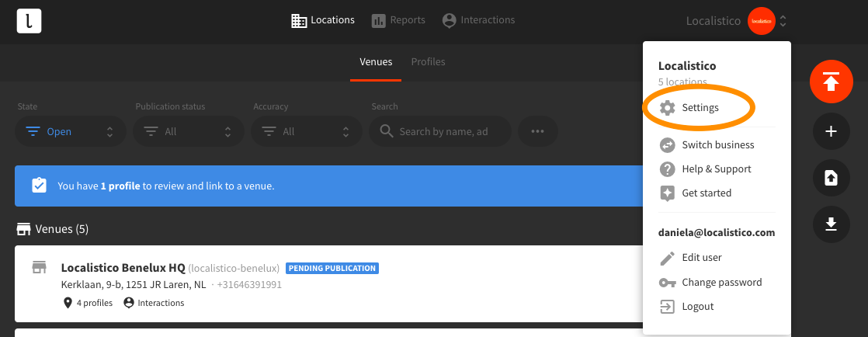Click the Venues (5) heading
The width and height of the screenshot is (868, 337).
pos(53,229)
